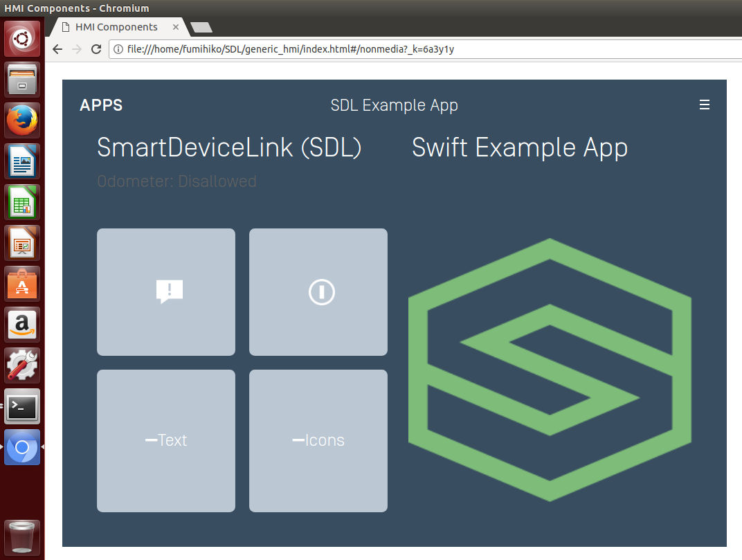Click the faded Odometer: Disallowed text

177,181
